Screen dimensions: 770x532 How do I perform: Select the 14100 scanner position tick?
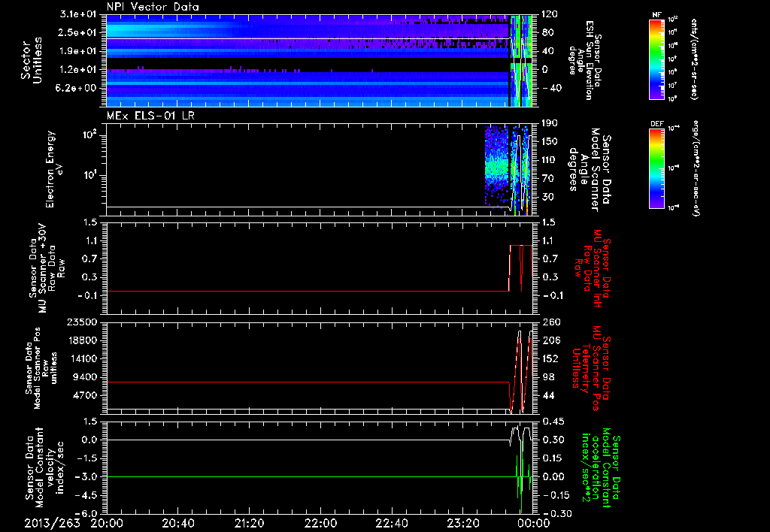tap(81, 358)
